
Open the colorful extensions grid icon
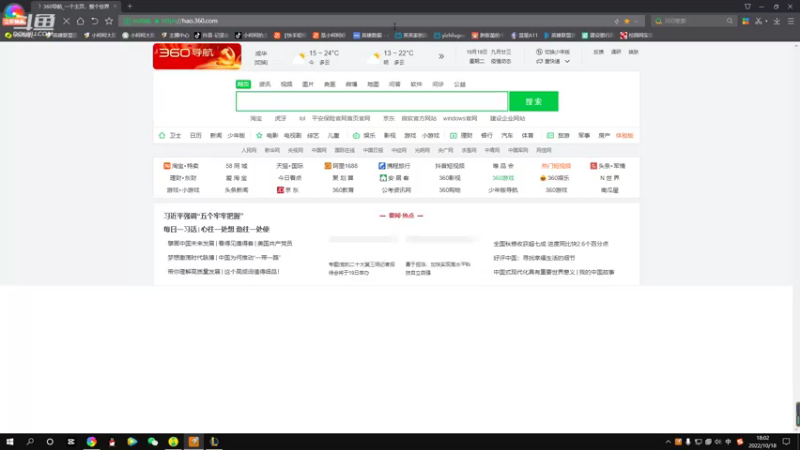[745, 21]
